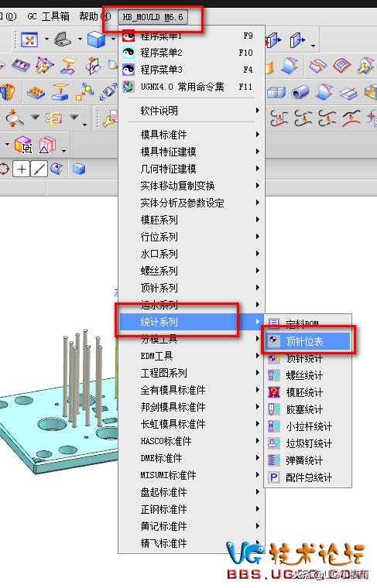377x588 pixels.
Task: Open 行位系列 submenu
Action: point(192,237)
